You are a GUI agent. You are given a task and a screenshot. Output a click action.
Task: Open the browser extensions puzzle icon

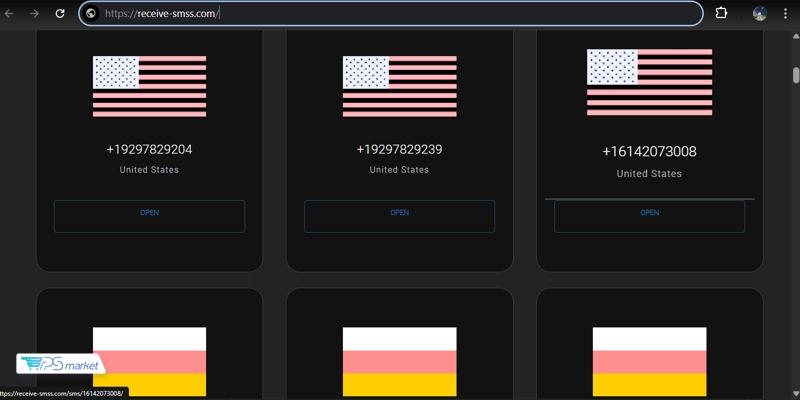coord(721,13)
